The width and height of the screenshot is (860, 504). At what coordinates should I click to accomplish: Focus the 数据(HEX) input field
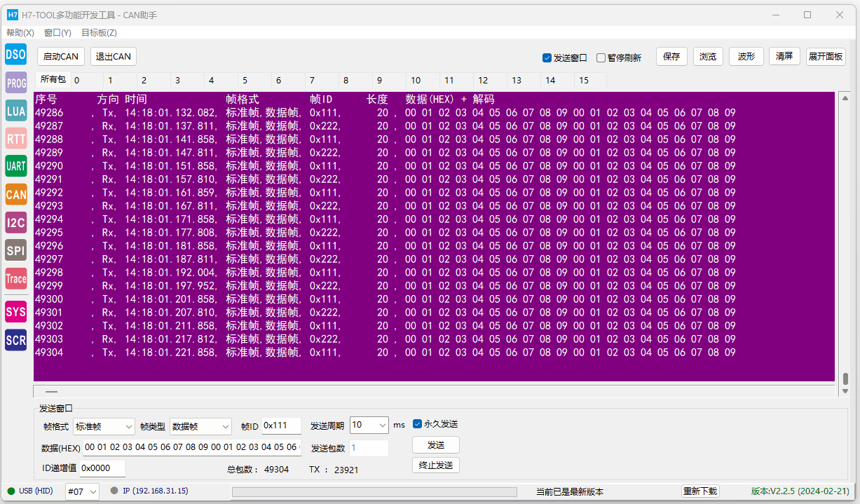pos(192,447)
